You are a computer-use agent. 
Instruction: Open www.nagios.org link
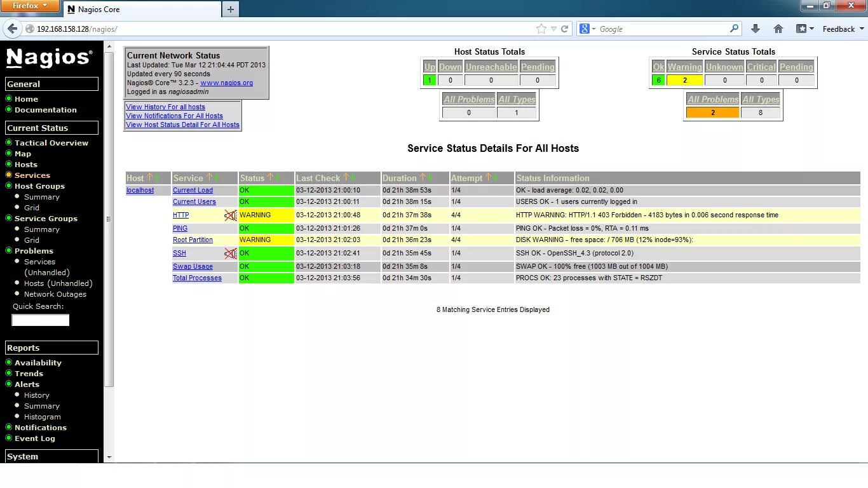tap(226, 83)
